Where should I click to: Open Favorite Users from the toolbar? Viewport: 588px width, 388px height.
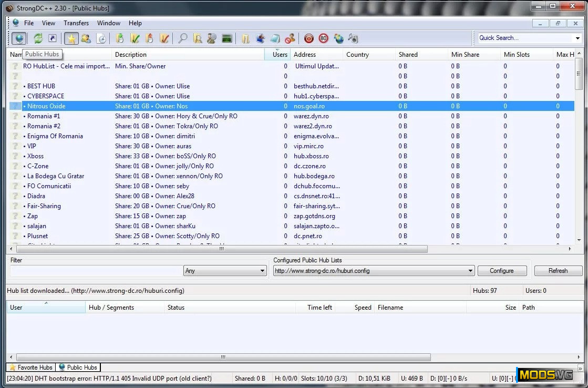[86, 38]
